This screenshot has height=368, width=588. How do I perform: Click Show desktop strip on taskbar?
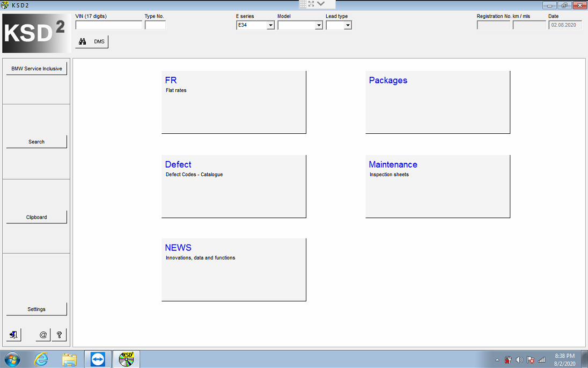[585, 359]
